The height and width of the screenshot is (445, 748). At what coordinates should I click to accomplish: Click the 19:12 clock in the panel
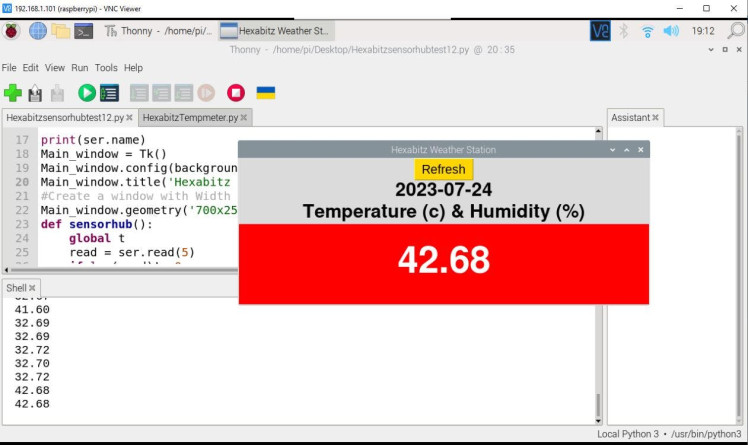(703, 31)
